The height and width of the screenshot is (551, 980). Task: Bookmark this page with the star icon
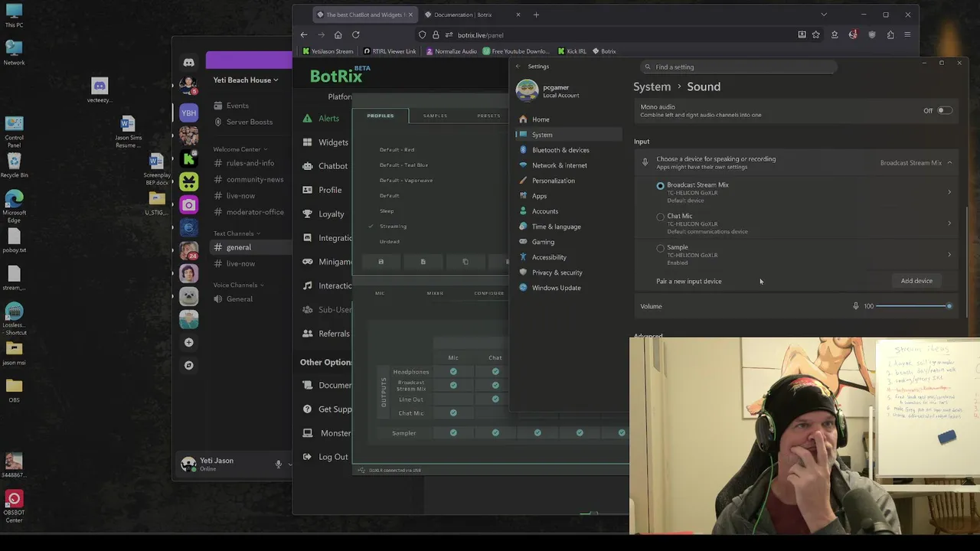point(816,34)
